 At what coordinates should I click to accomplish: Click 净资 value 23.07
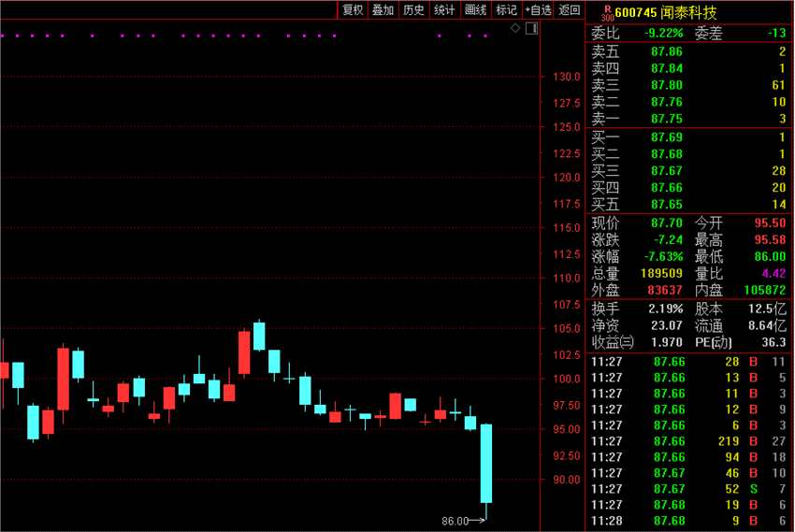667,324
